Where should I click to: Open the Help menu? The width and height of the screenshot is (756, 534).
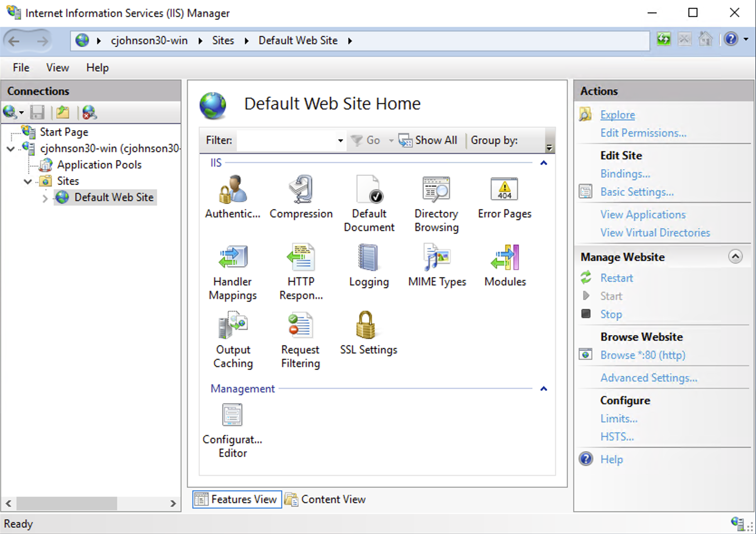point(98,68)
